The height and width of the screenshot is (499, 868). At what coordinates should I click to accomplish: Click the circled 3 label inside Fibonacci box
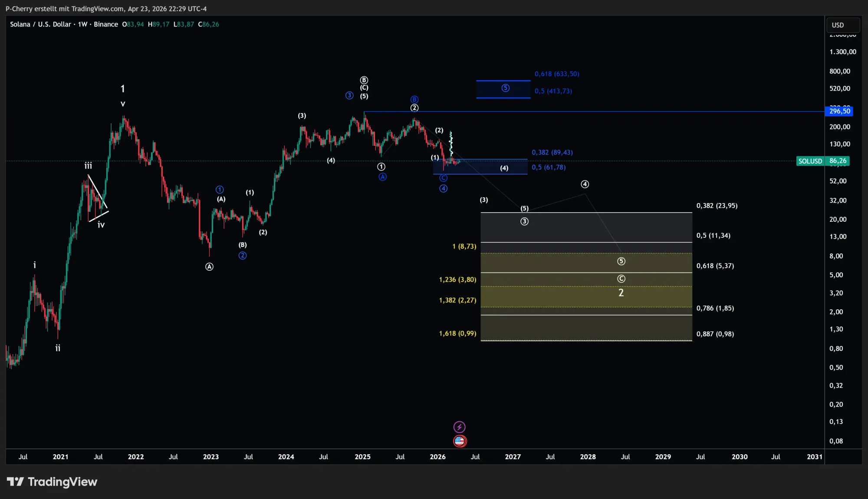(525, 221)
